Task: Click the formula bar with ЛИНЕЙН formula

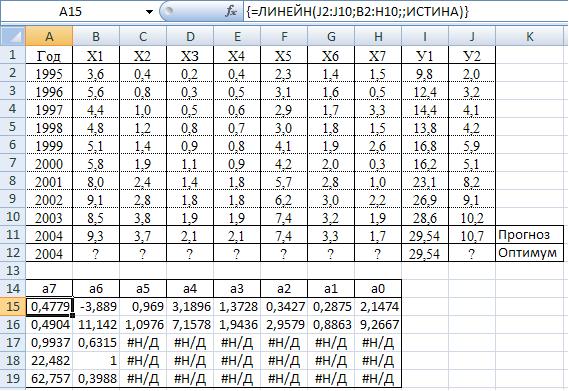Action: 406,12
